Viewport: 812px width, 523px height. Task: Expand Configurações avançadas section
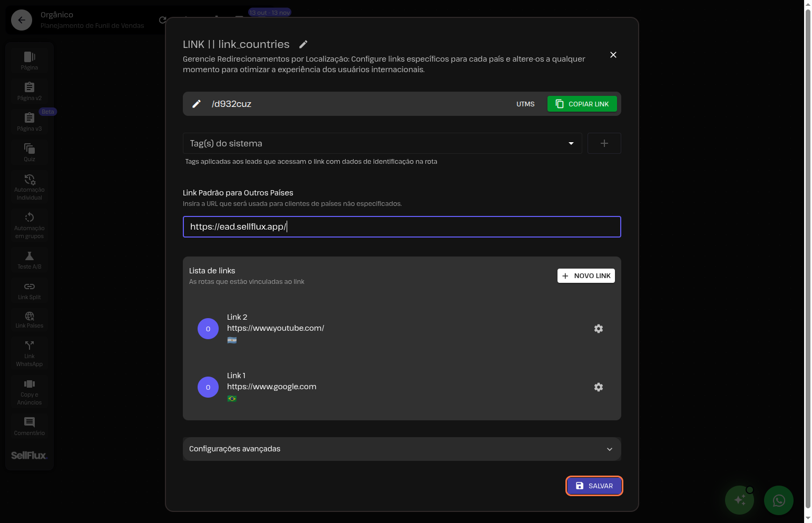402,449
